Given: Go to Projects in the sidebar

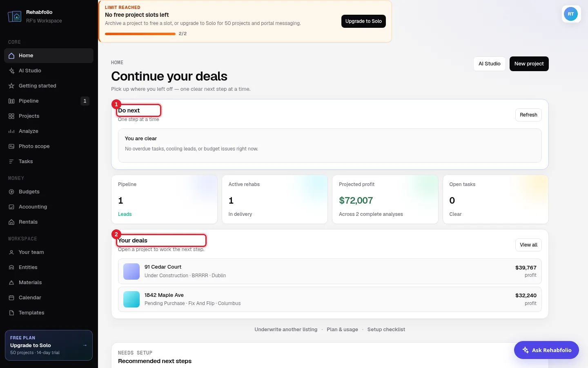Looking at the screenshot, I should tap(49, 116).
